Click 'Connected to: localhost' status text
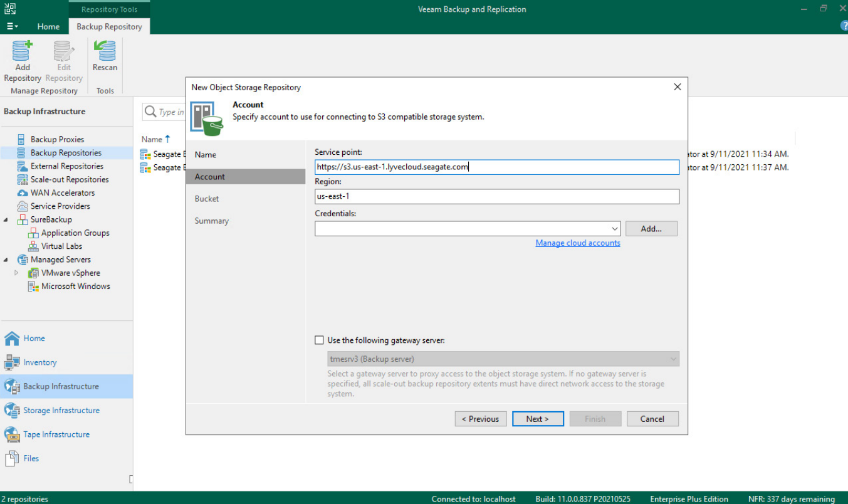The width and height of the screenshot is (848, 504). click(x=474, y=499)
